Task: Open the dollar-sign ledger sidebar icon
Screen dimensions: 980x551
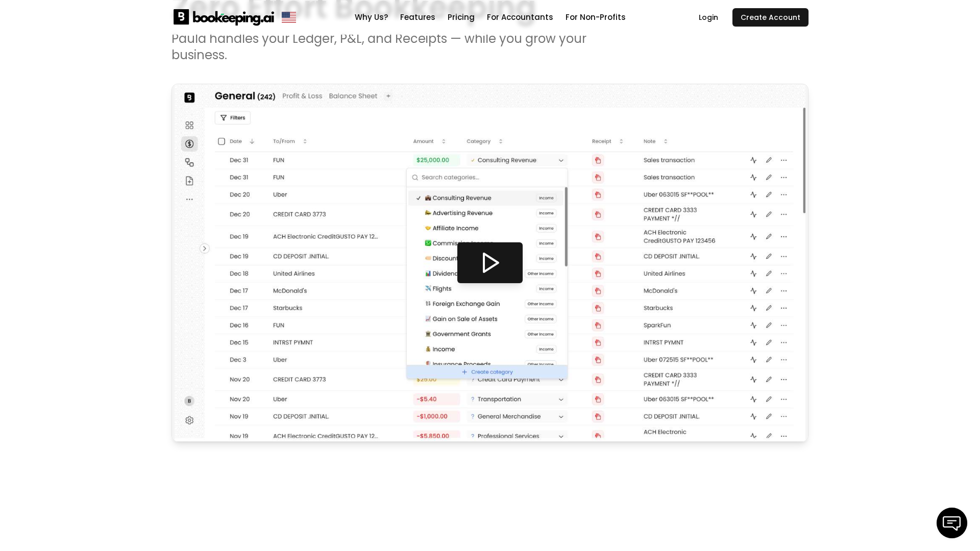Action: click(189, 144)
